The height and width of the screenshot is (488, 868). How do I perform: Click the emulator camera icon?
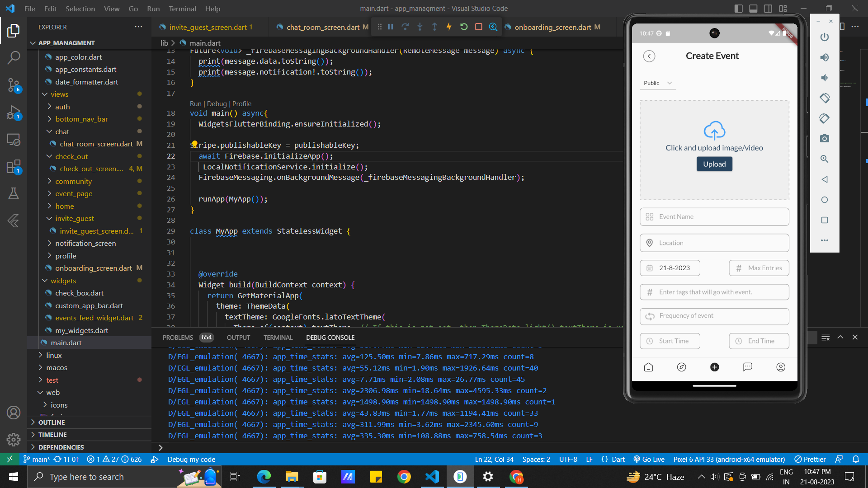824,138
